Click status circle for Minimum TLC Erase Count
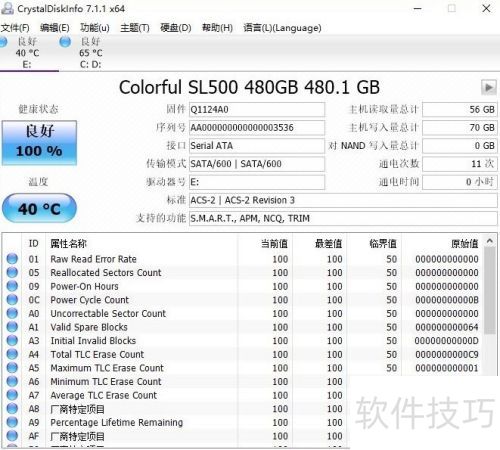 (x=12, y=381)
